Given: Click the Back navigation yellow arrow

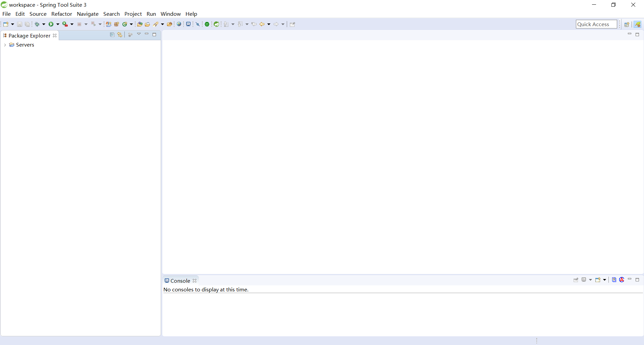Looking at the screenshot, I should coord(262,24).
